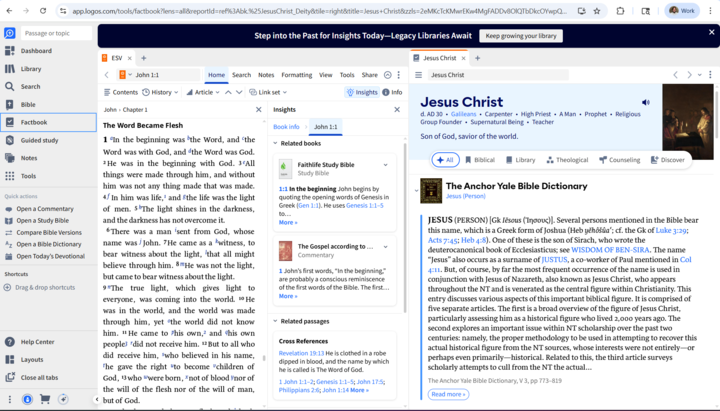Toggle the Info panel button
The width and height of the screenshot is (720, 411).
click(x=392, y=92)
